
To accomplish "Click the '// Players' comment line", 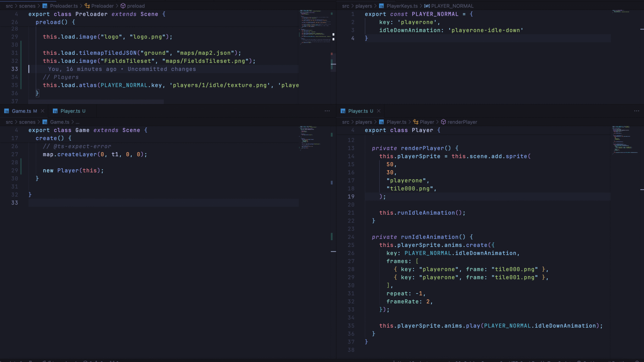I will 61,77.
